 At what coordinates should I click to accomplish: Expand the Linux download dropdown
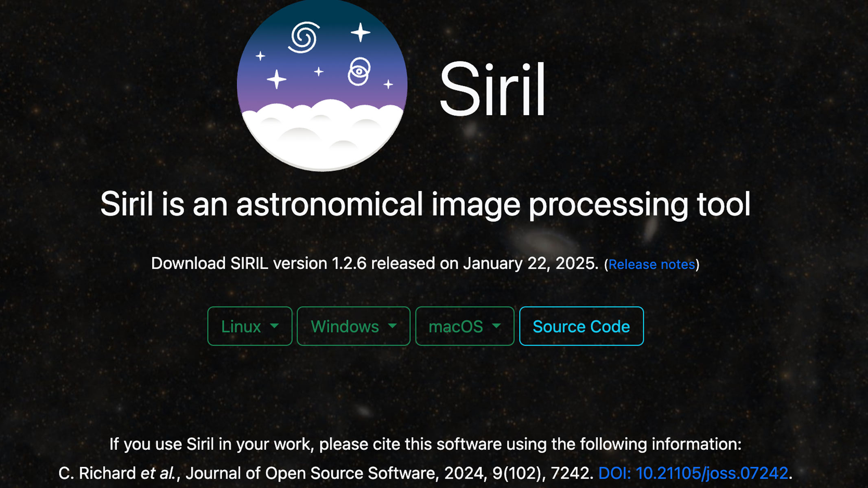249,326
